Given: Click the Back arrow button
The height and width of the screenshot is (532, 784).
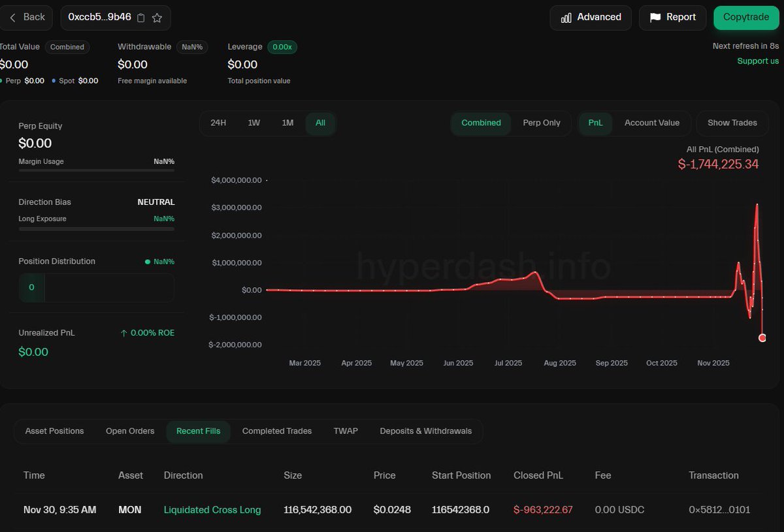Looking at the screenshot, I should pos(26,17).
